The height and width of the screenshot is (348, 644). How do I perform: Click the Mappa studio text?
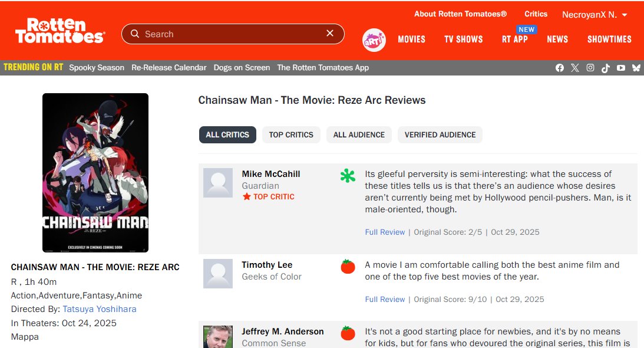25,337
